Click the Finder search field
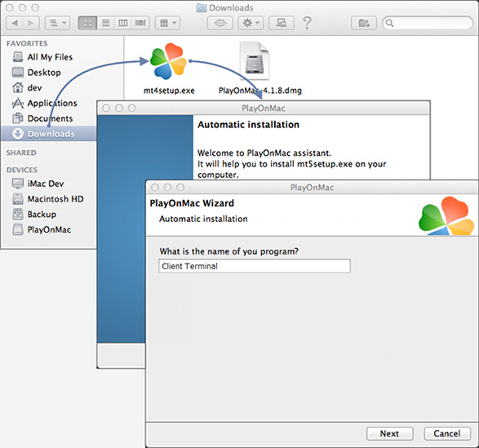Image resolution: width=479 pixels, height=448 pixels. pyautogui.click(x=428, y=23)
